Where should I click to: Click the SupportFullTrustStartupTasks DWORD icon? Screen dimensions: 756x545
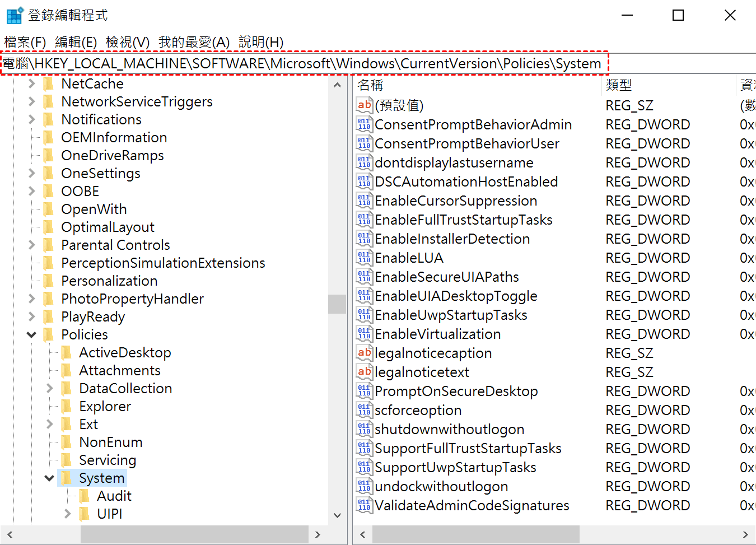tap(364, 448)
